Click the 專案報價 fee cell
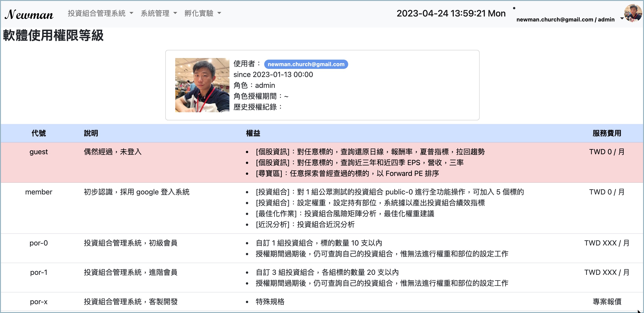Image resolution: width=644 pixels, height=313 pixels. [607, 302]
